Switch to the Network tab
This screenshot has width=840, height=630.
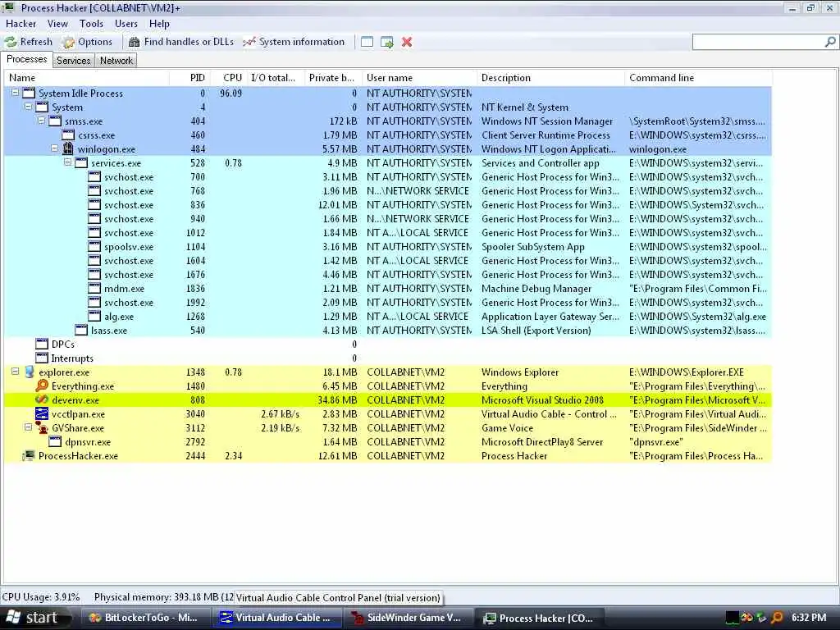[x=116, y=61]
